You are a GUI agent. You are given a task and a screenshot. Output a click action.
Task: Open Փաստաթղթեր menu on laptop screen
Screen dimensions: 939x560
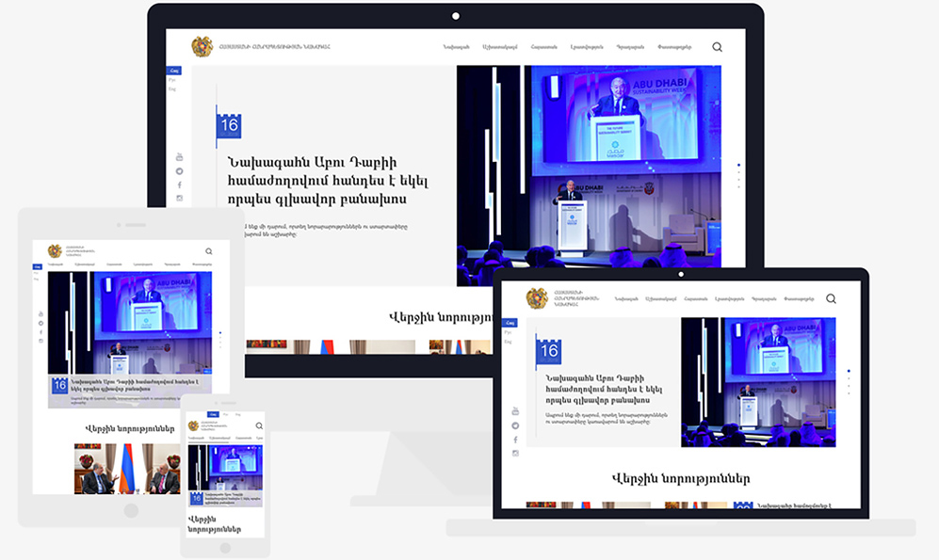[x=799, y=298]
